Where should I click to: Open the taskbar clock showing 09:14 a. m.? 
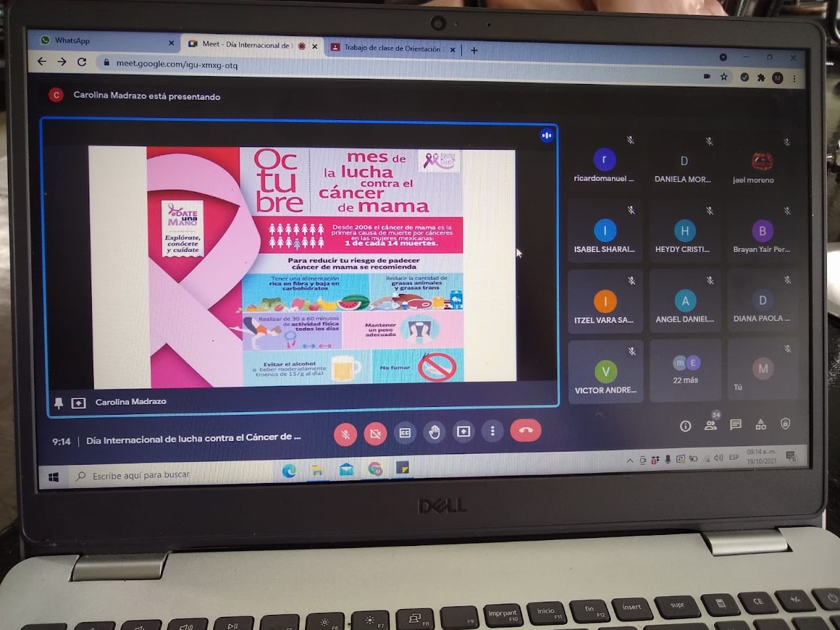(x=761, y=456)
